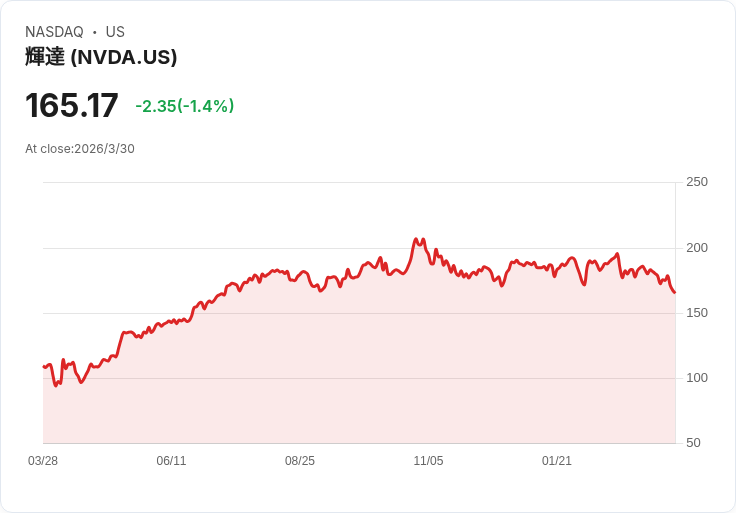Click the NASDAQ exchange label
The height and width of the screenshot is (513, 736).
click(54, 32)
